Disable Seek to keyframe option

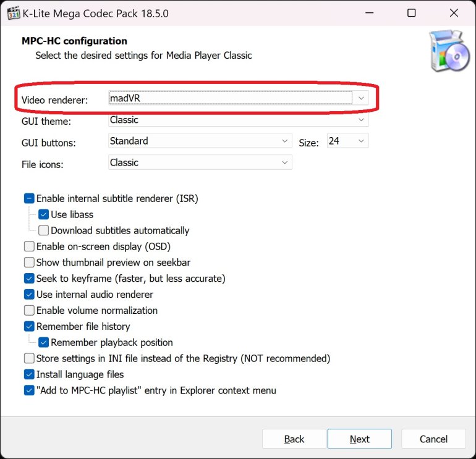[30, 279]
